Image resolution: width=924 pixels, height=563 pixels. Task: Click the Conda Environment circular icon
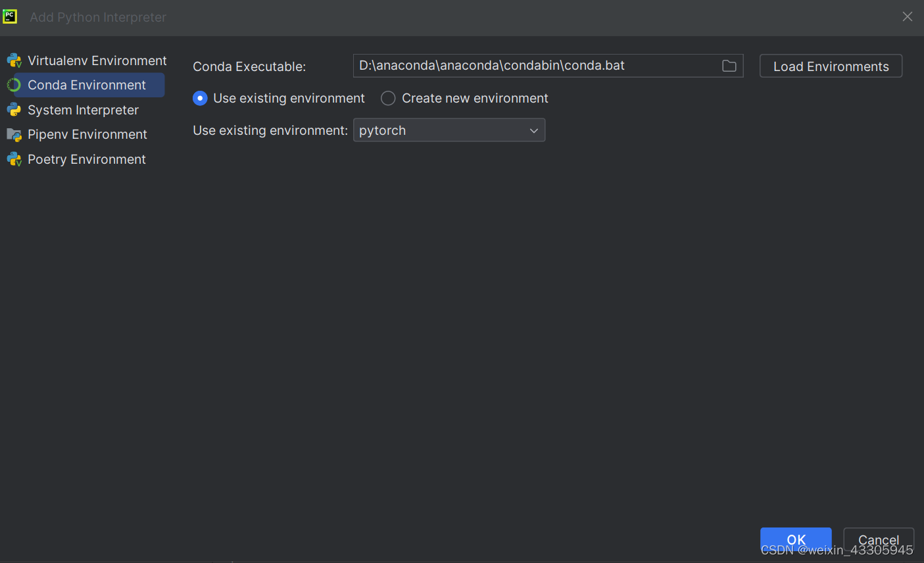(14, 86)
